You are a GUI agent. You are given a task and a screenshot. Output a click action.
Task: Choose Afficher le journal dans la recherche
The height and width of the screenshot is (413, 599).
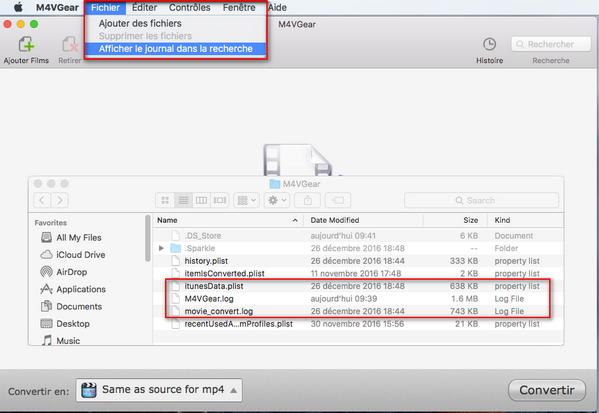click(175, 49)
